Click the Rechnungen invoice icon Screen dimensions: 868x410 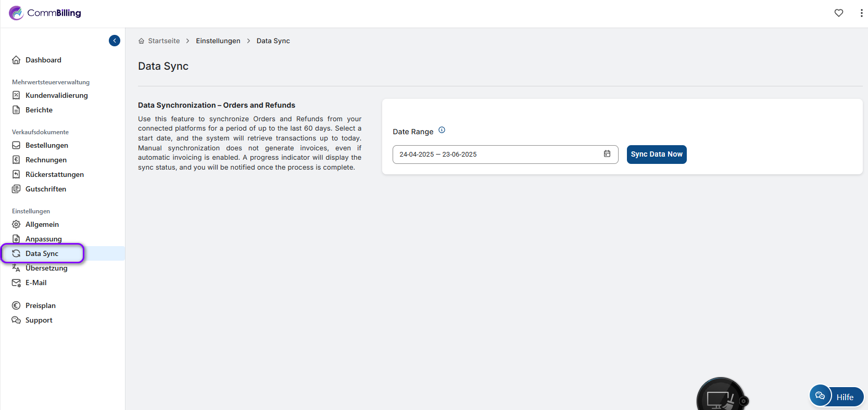(16, 160)
